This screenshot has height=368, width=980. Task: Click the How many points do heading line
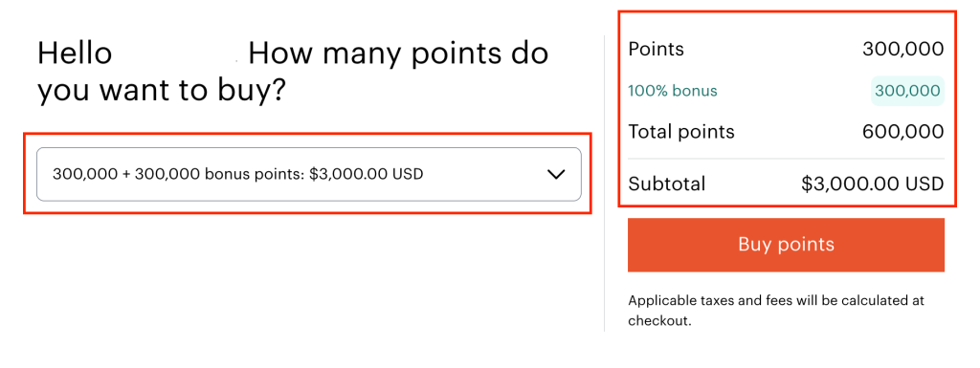click(x=398, y=54)
